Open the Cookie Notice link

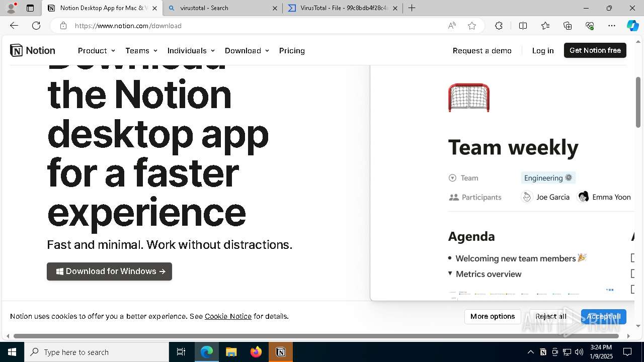[228, 316]
